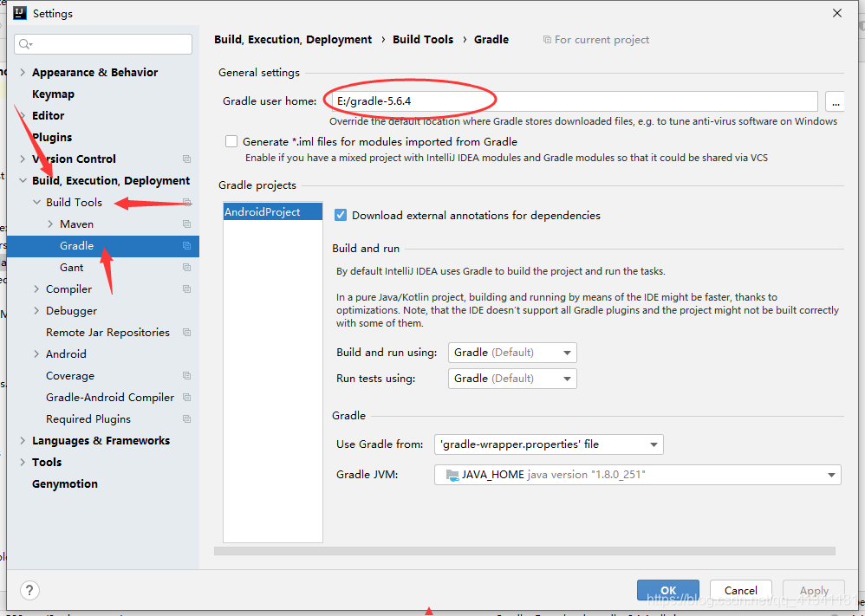Click the Cancel button
The height and width of the screenshot is (616, 865).
[740, 590]
